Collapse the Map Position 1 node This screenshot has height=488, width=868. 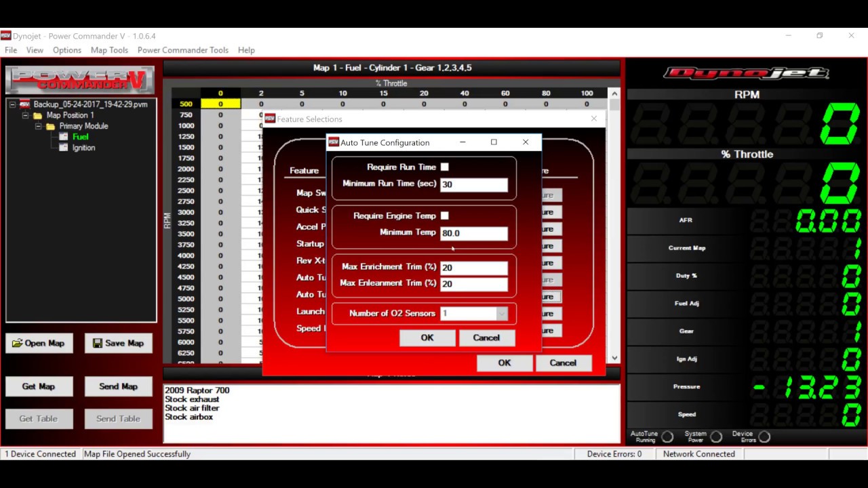tap(25, 115)
